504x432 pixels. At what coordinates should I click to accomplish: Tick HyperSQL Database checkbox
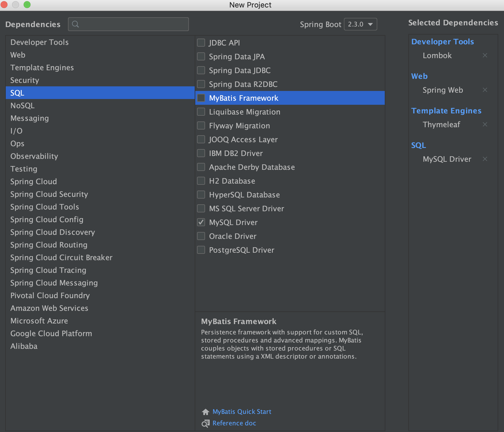point(201,195)
